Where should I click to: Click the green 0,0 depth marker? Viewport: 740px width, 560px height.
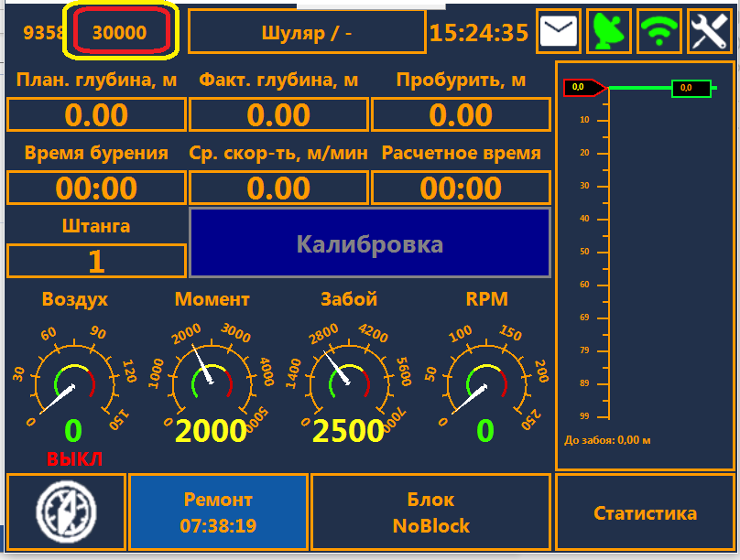[691, 88]
